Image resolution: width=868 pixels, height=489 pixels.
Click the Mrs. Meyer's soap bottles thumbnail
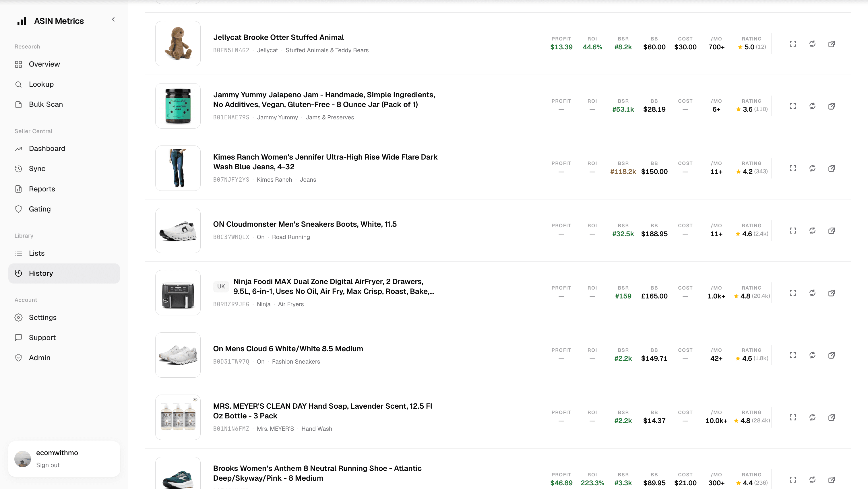(178, 418)
